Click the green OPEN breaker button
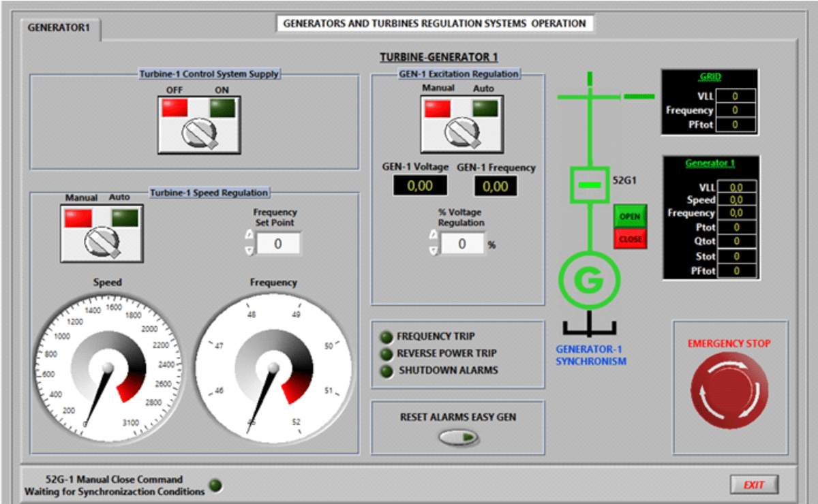Image resolution: width=818 pixels, height=504 pixels. (x=630, y=217)
